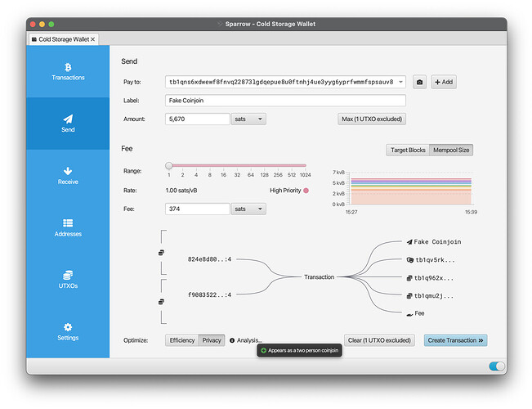Select Efficiency optimization toggle
Image resolution: width=532 pixels, height=409 pixels.
(182, 340)
